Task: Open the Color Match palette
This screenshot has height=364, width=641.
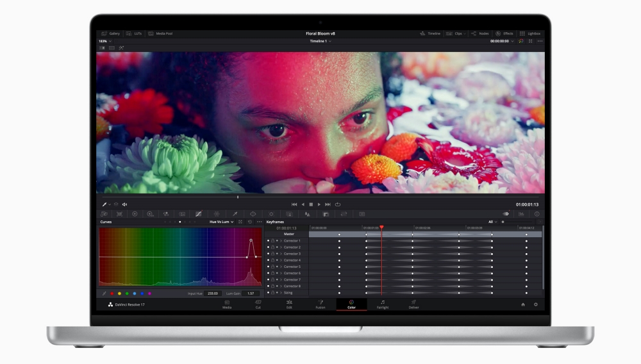Action: (119, 214)
